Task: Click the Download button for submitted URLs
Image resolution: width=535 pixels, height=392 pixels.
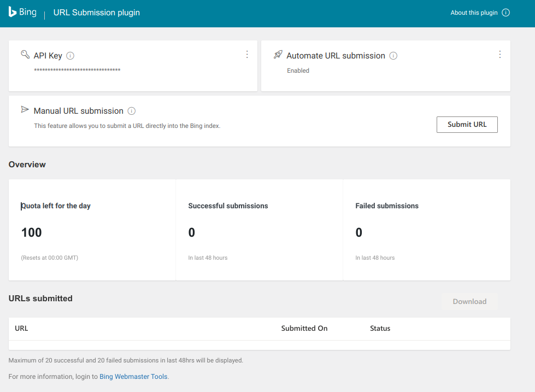Action: (x=469, y=302)
